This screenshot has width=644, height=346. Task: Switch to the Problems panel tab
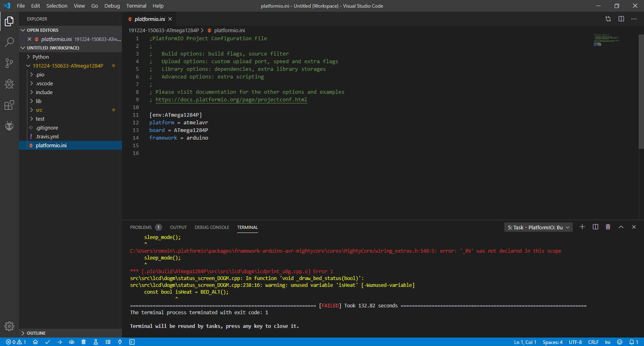(x=145, y=227)
